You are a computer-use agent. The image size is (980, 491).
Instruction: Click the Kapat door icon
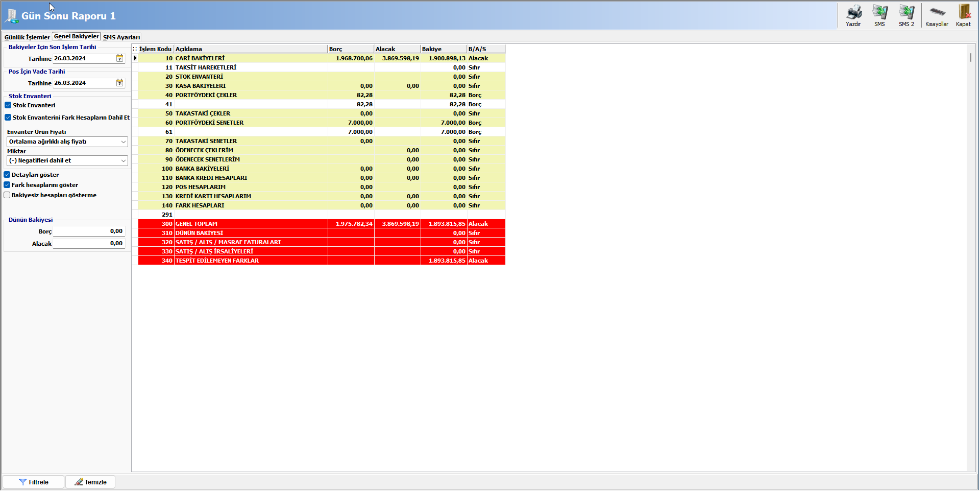[x=964, y=15]
